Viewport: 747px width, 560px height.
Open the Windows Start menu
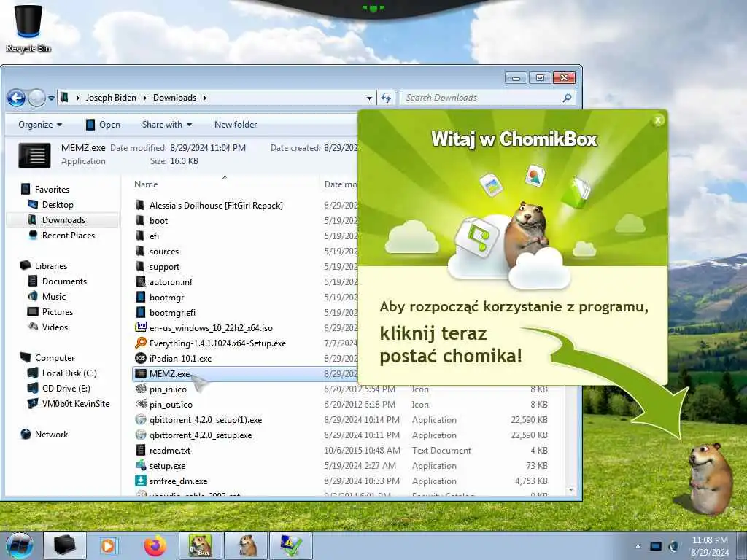point(20,545)
